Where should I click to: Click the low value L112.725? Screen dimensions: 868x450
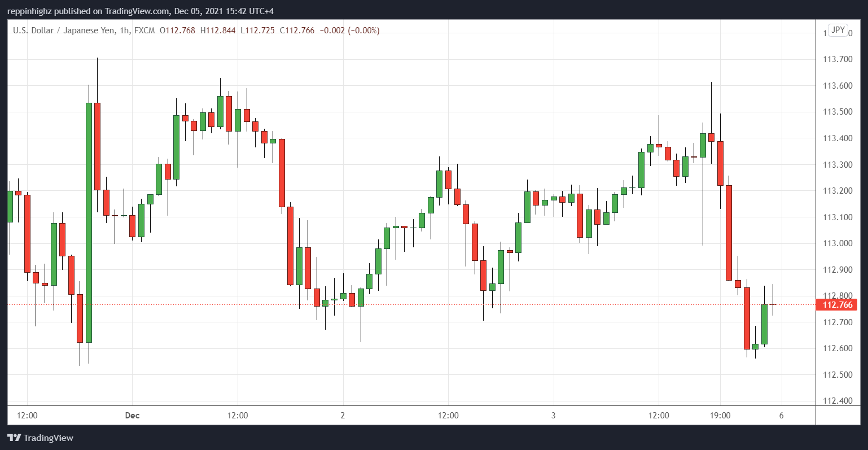click(x=258, y=30)
